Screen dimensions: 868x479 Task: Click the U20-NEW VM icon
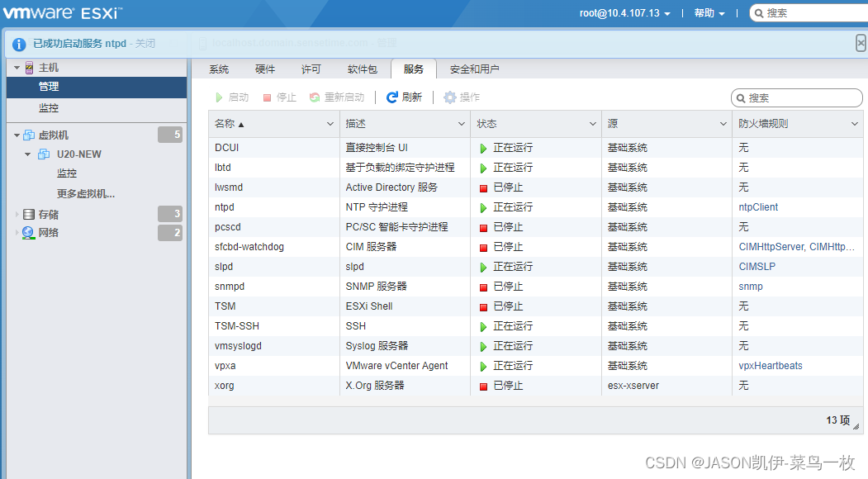44,154
